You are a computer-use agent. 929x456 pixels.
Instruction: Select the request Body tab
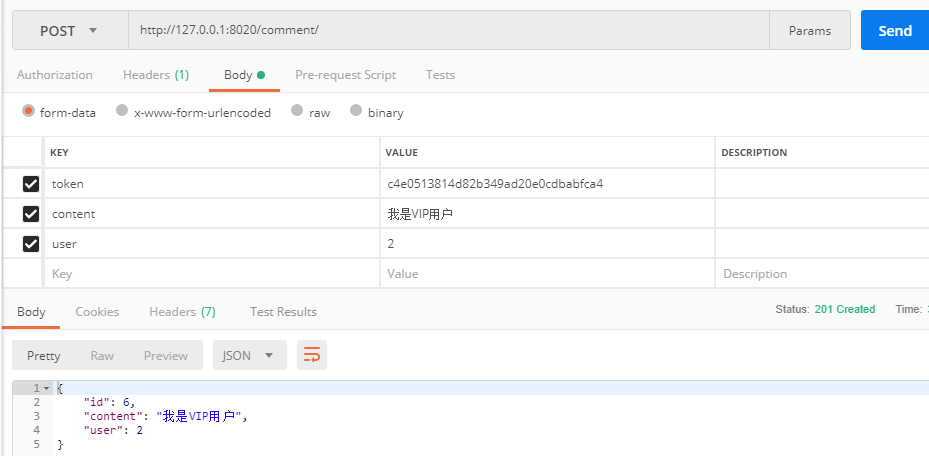[244, 75]
